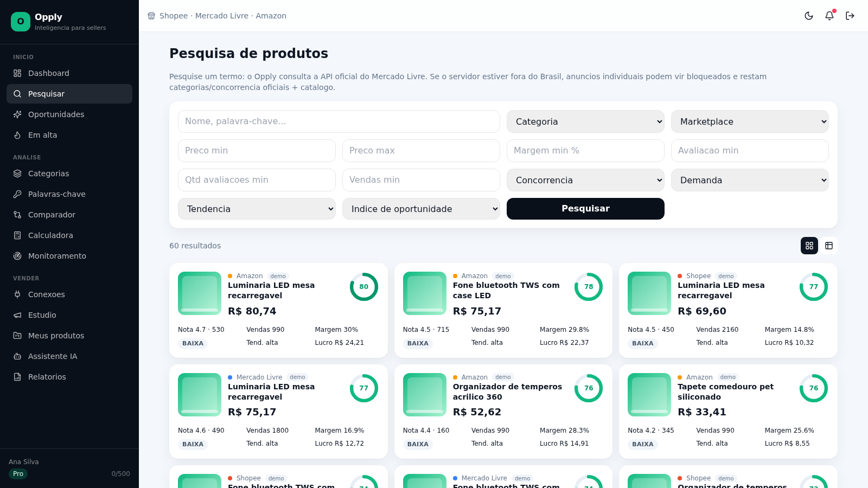Go to Oportunidades in the sidebar
The width and height of the screenshot is (868, 488).
click(69, 114)
